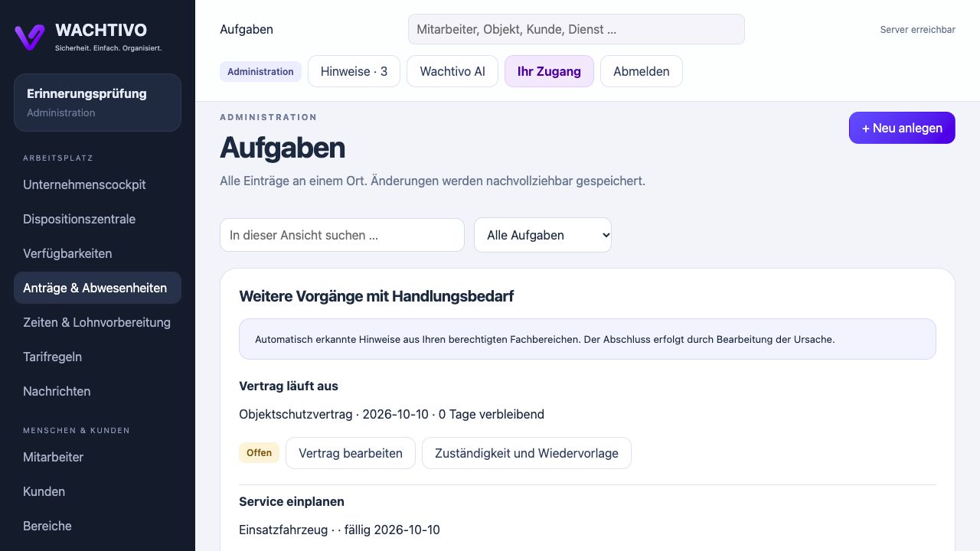Click Vertrag bearbeiten button
Screen dimensions: 980x551
click(351, 453)
